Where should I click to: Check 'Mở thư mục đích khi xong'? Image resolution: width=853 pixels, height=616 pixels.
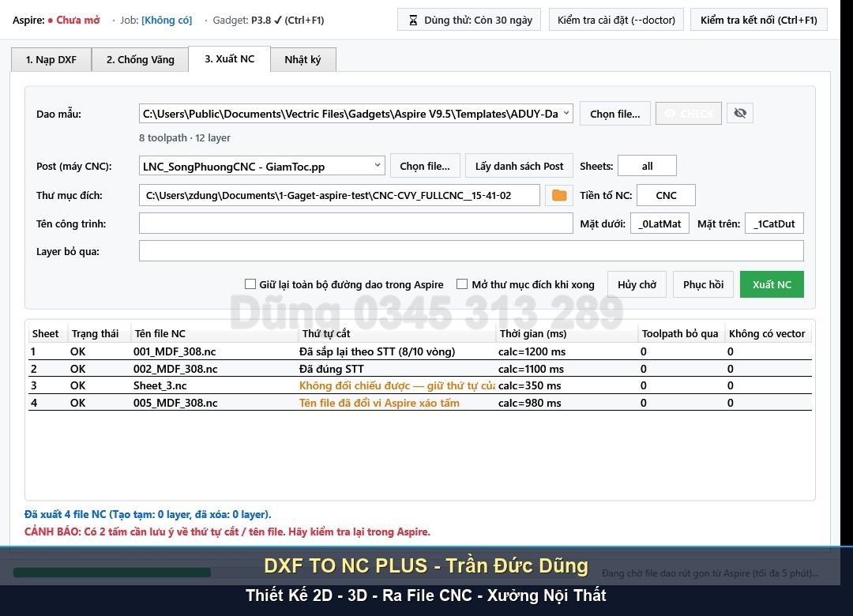[462, 284]
